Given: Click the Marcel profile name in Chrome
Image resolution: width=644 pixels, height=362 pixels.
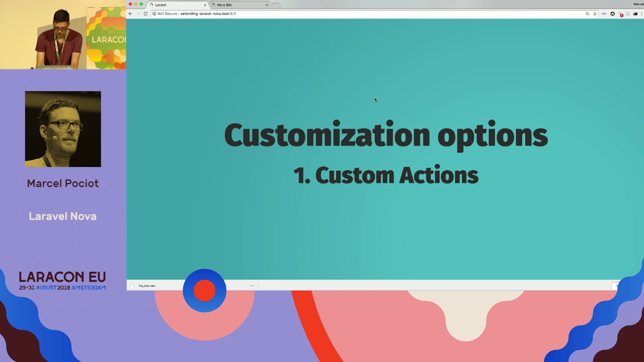Looking at the screenshot, I should coord(638,4).
